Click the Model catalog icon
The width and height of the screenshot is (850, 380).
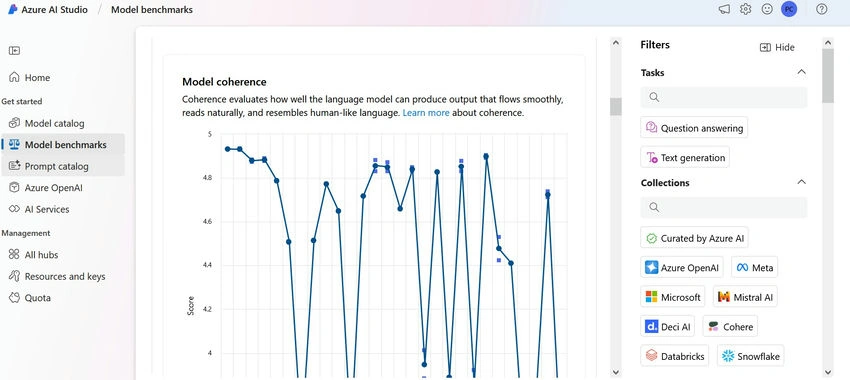click(15, 123)
